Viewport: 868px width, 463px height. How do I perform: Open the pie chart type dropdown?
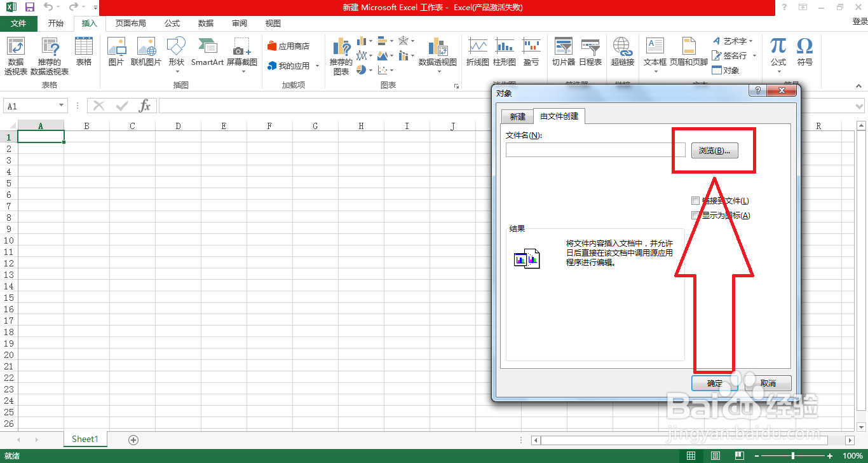pyautogui.click(x=365, y=70)
